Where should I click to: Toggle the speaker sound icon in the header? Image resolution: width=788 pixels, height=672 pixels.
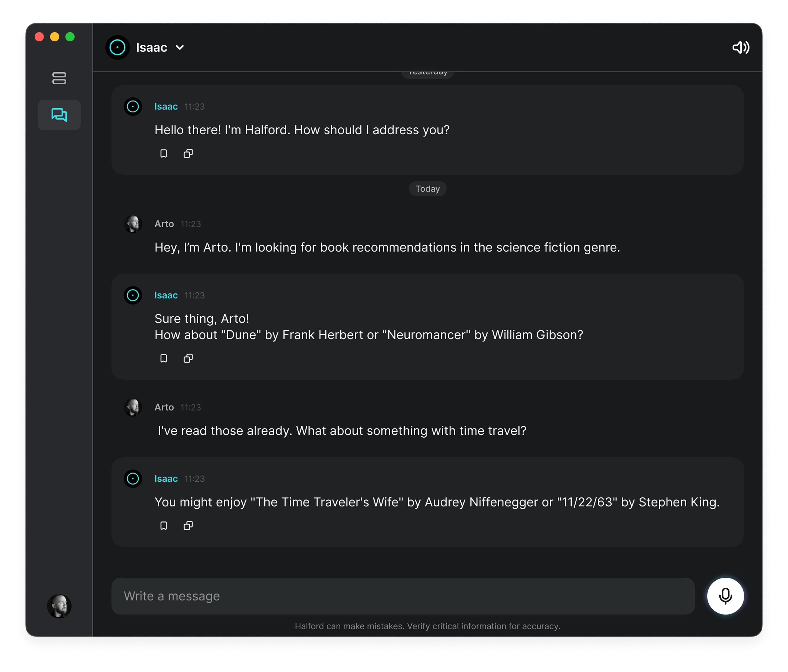pos(740,47)
